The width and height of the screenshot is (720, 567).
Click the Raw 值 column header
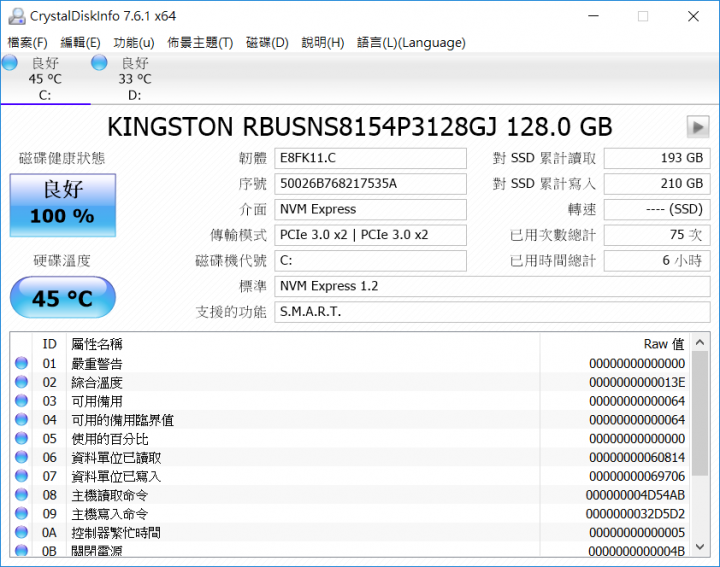coord(616,344)
